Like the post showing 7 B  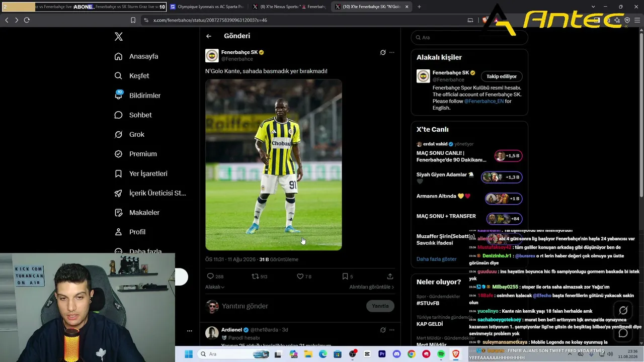pyautogui.click(x=300, y=276)
